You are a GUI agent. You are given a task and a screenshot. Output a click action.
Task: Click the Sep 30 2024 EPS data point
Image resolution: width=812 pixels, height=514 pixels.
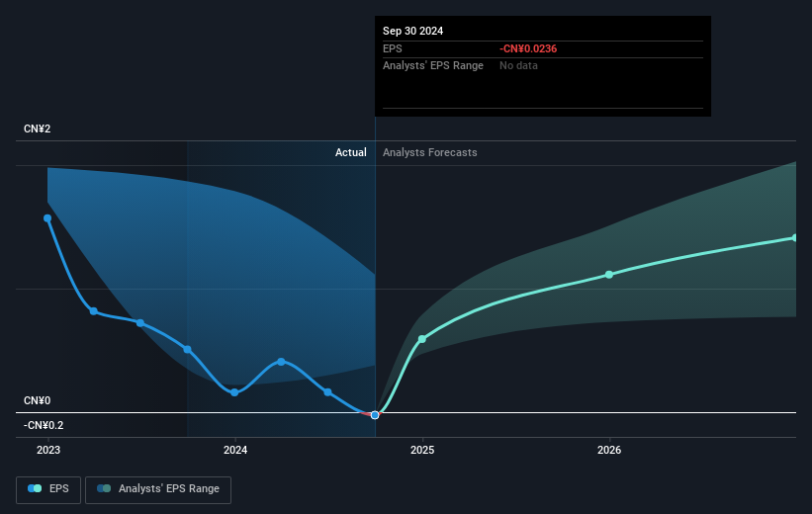375,415
